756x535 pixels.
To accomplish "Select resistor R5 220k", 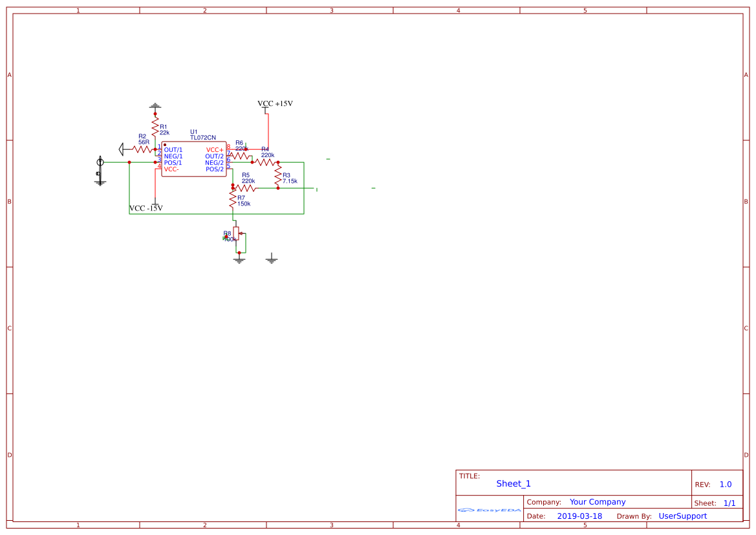I will tap(244, 189).
